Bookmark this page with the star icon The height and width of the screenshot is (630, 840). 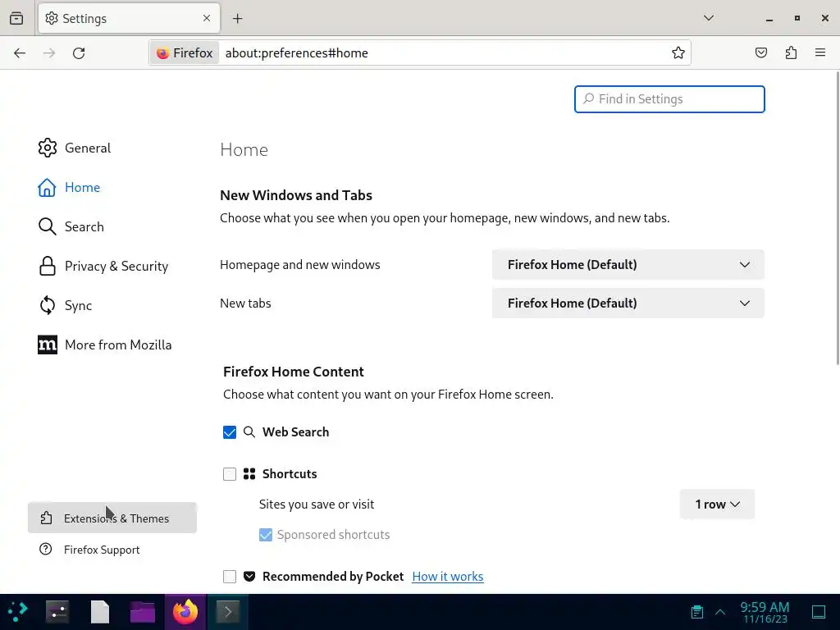pyautogui.click(x=678, y=52)
